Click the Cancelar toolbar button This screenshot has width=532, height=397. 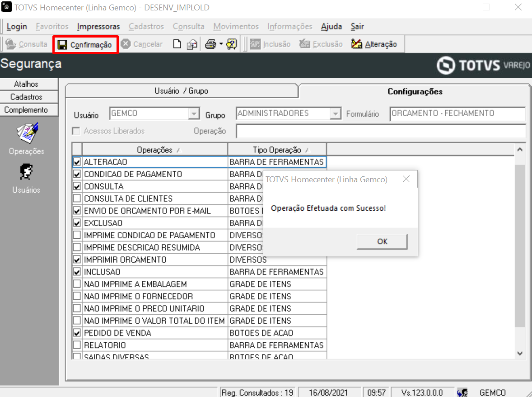[x=141, y=44]
